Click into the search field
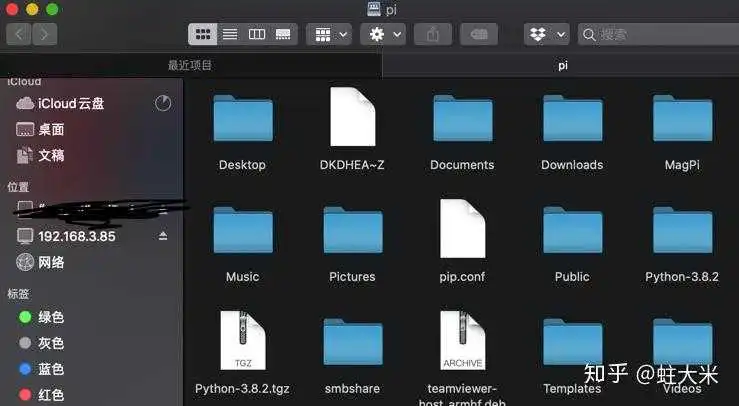The image size is (739, 406). click(658, 34)
